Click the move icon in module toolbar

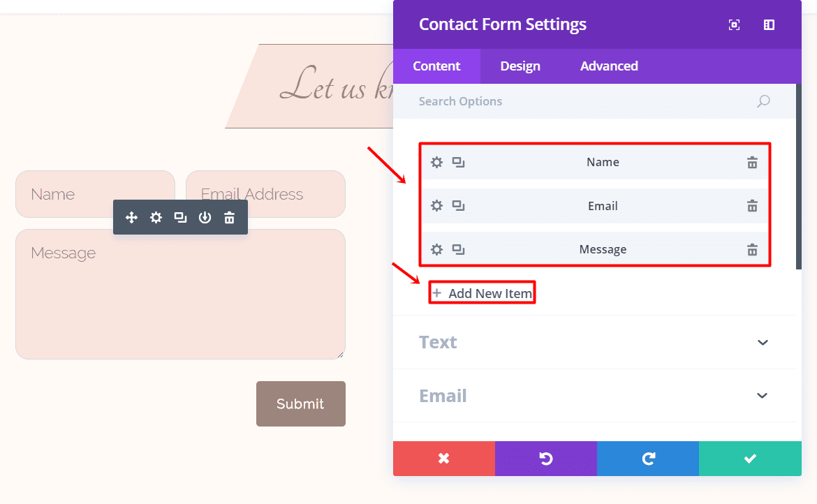coord(131,218)
